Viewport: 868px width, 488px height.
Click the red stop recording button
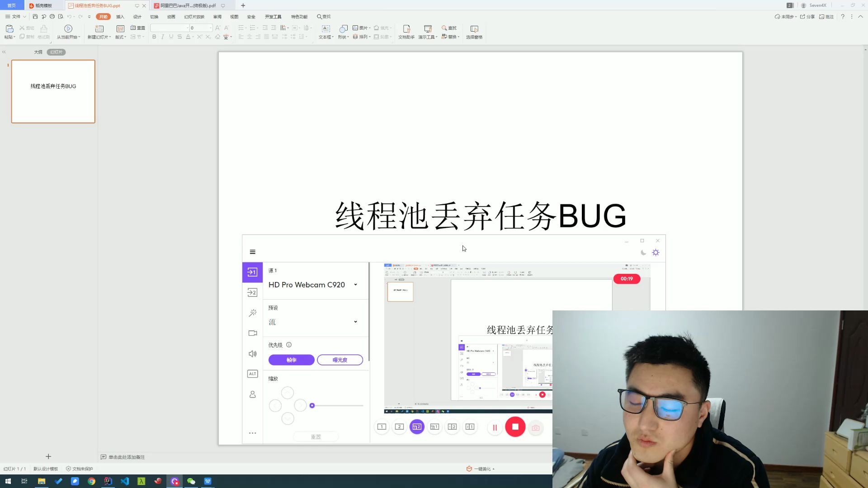click(515, 427)
